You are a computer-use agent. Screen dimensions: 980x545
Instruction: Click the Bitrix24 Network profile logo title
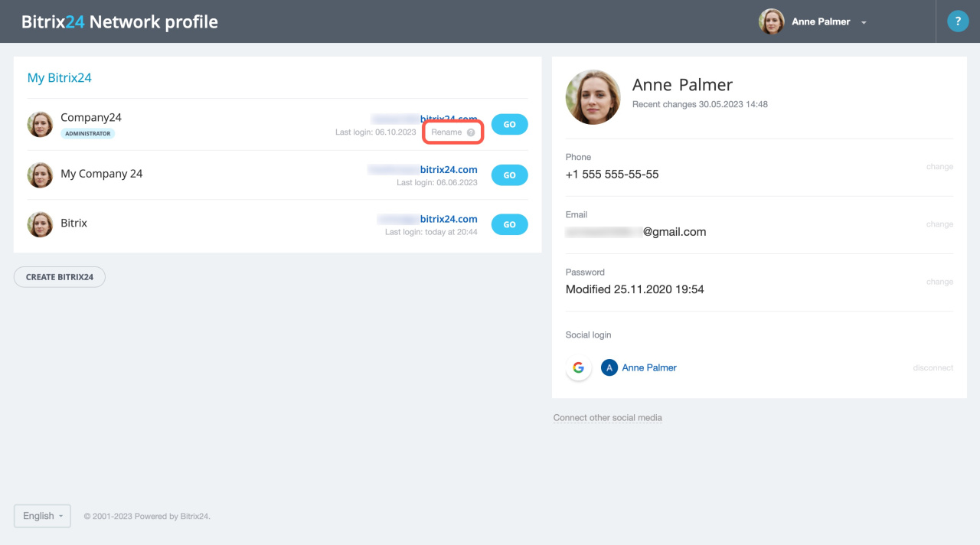pyautogui.click(x=119, y=22)
